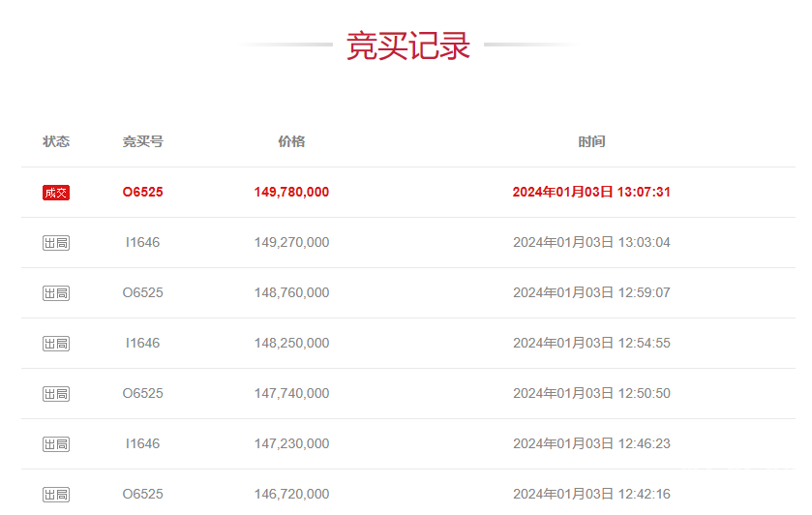The width and height of the screenshot is (812, 515).
Task: Select the 出局 badge in the 147,740,000 row
Action: [56, 394]
